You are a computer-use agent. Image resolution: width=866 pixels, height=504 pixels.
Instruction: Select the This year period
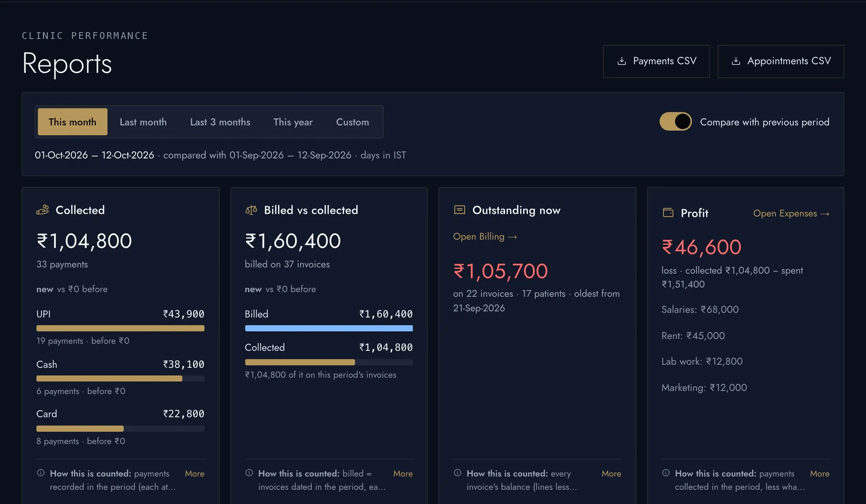point(293,122)
